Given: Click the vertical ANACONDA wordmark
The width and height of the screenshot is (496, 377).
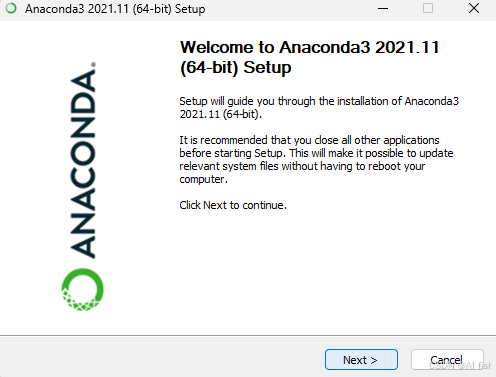Looking at the screenshot, I should tap(83, 164).
